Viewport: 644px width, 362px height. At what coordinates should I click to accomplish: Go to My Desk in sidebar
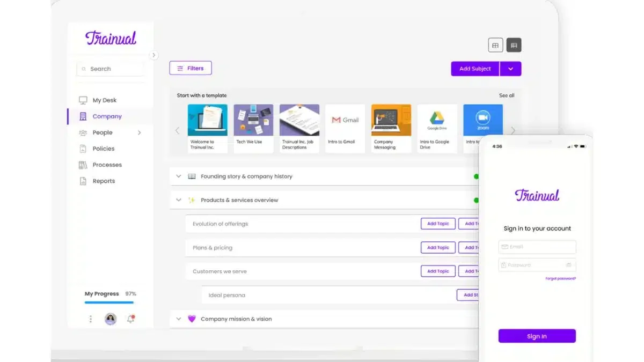(104, 100)
